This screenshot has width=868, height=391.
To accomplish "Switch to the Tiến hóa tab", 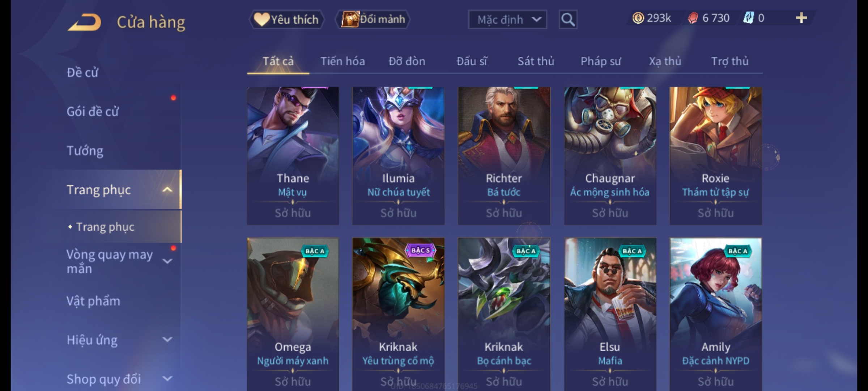I will point(342,61).
